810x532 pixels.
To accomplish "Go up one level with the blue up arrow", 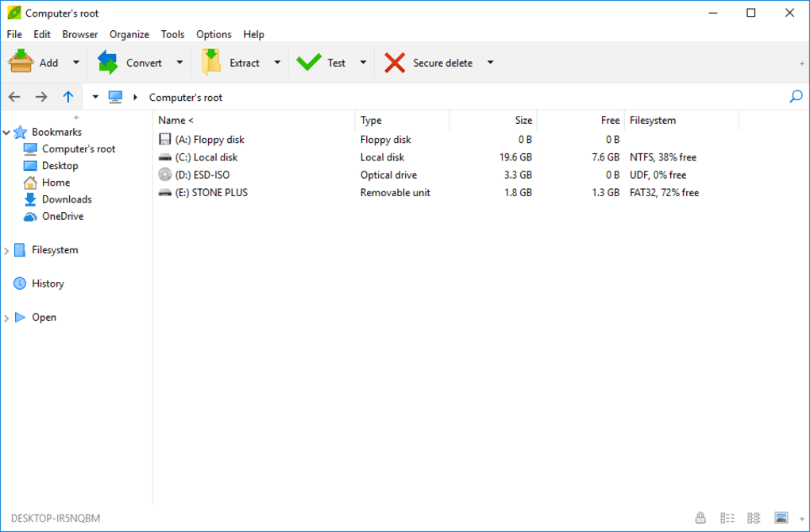I will 68,97.
